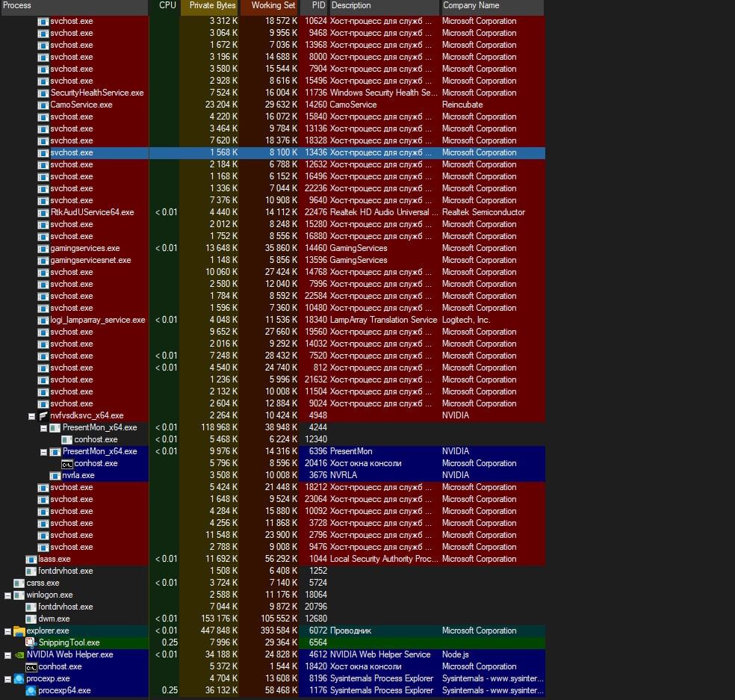Screen dimensions: 735x700
Task: Sort by the Description column header
Action: [385, 6]
